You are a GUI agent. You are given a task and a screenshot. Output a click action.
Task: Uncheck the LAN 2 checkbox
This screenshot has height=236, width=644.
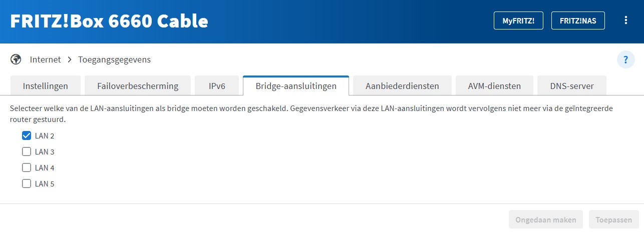point(27,135)
